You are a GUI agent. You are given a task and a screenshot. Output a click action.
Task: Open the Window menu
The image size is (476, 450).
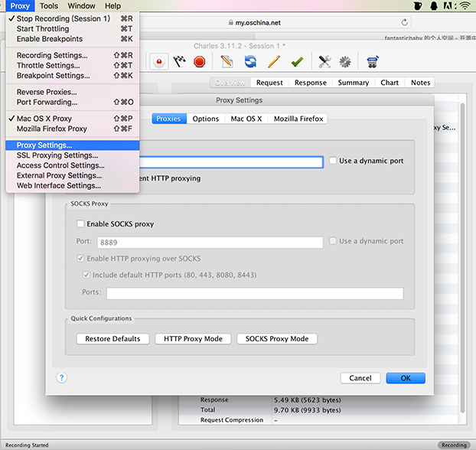[81, 6]
